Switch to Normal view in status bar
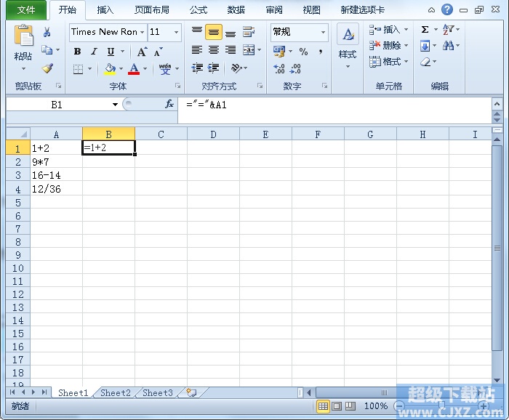The width and height of the screenshot is (509, 420). (x=323, y=405)
